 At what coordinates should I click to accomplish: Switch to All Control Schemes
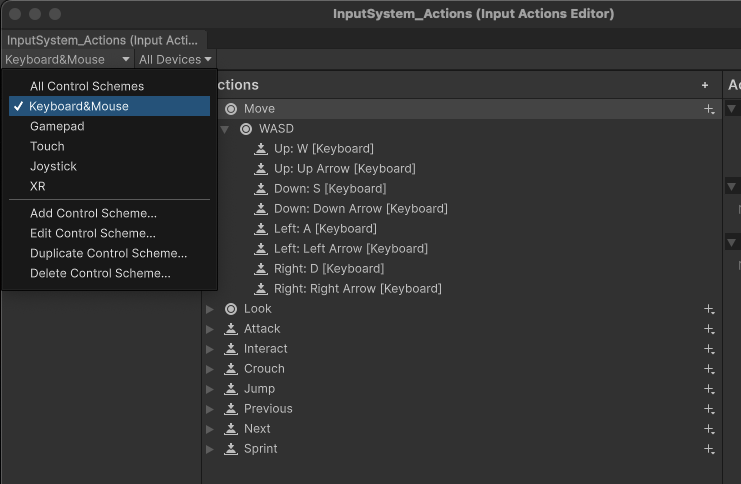[x=87, y=86]
